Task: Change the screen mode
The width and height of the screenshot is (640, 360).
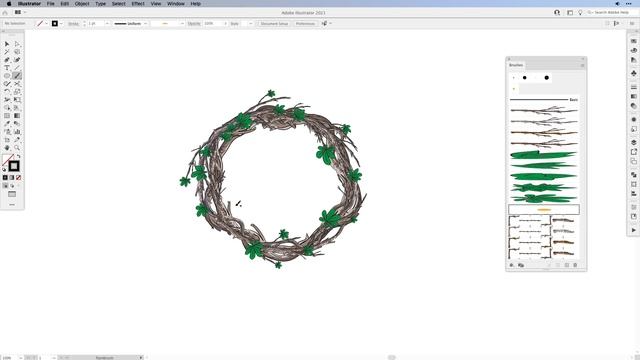Action: pos(12,194)
